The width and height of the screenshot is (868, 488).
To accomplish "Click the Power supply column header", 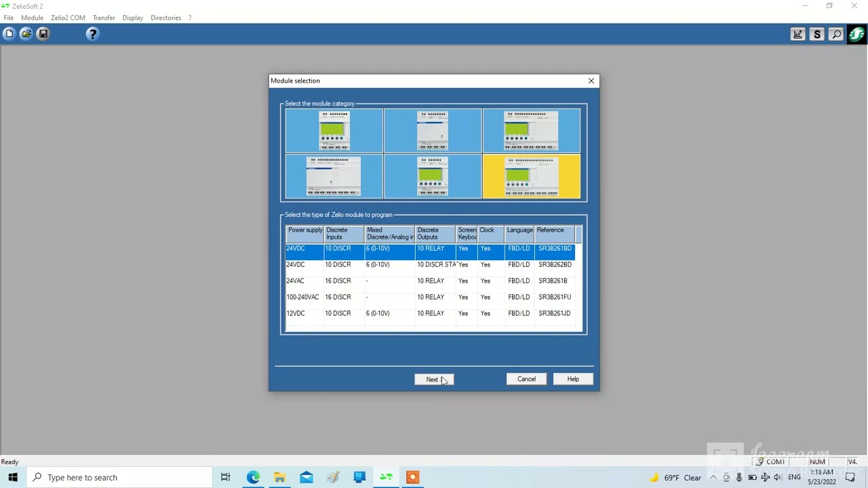I will pyautogui.click(x=305, y=234).
